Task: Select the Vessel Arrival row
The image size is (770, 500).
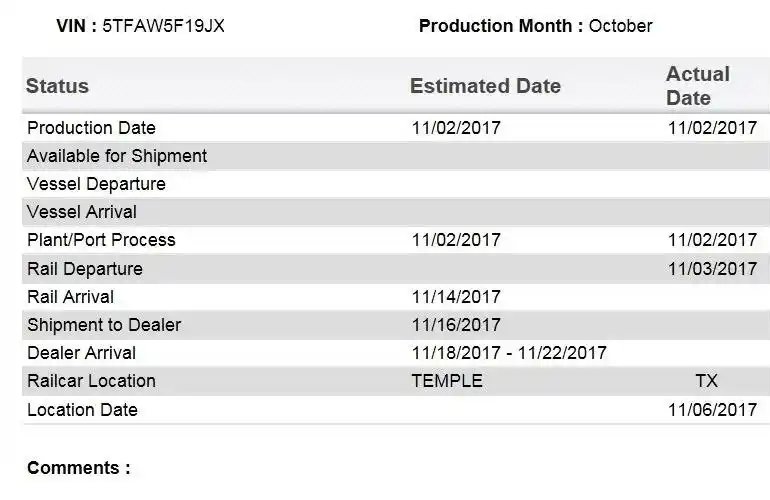Action: [396, 212]
